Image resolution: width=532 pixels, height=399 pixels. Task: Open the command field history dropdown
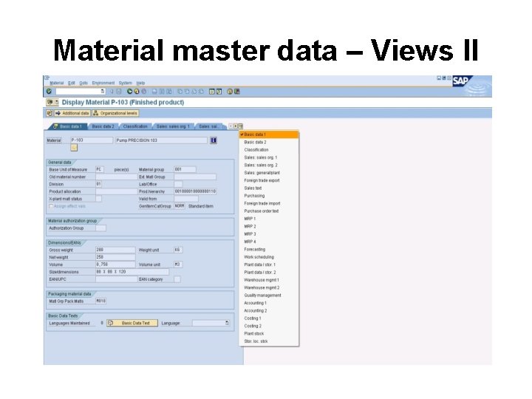(x=103, y=92)
